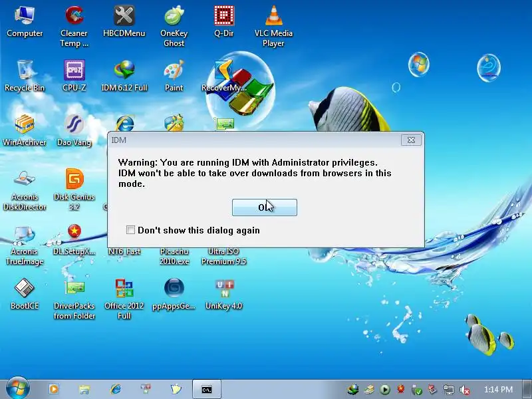This screenshot has width=532, height=399.
Task: Switch to the command prompt taskbar window
Action: 207,389
